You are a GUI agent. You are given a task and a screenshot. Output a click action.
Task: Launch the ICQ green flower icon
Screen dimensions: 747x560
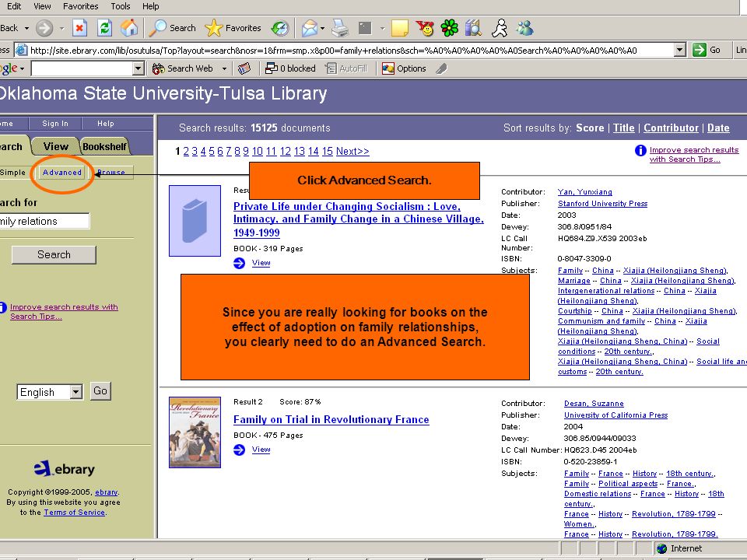[449, 28]
